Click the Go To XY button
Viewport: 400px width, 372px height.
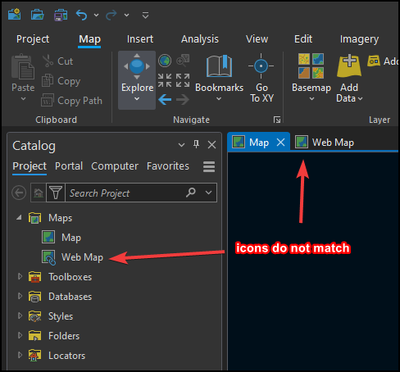[x=262, y=78]
